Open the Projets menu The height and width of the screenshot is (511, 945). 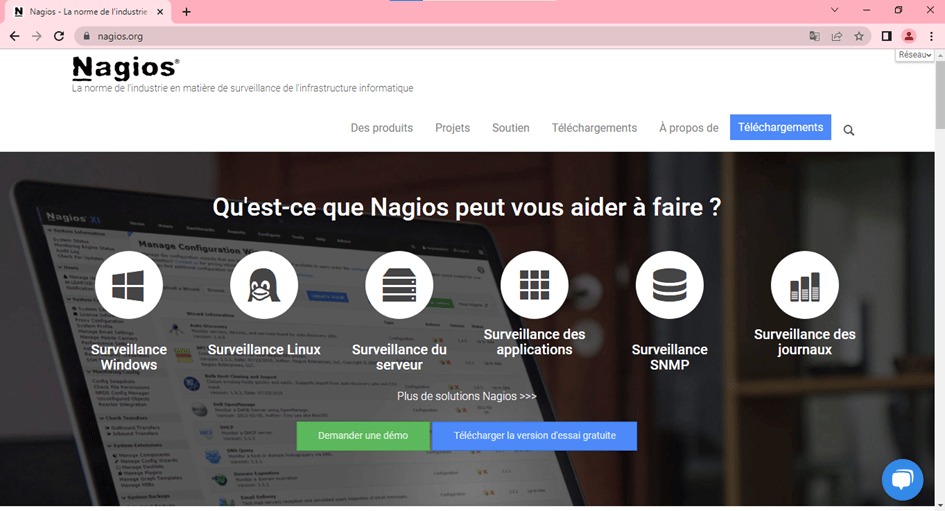(452, 128)
